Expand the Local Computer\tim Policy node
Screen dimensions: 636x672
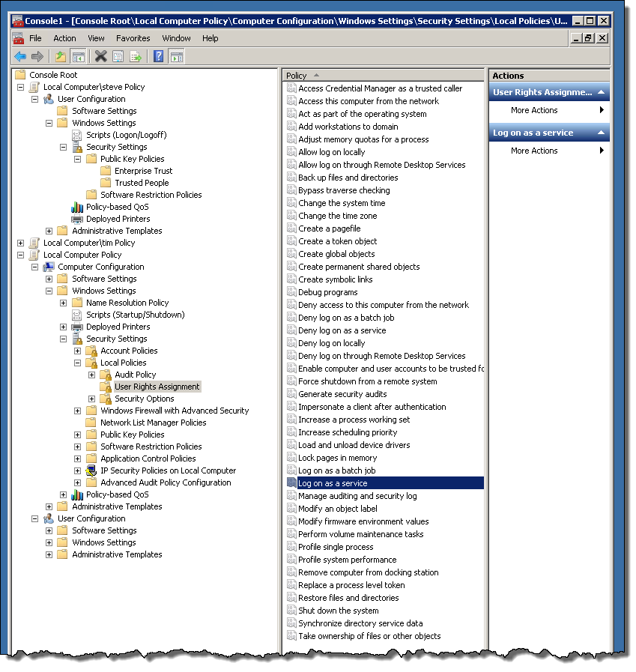[20, 243]
